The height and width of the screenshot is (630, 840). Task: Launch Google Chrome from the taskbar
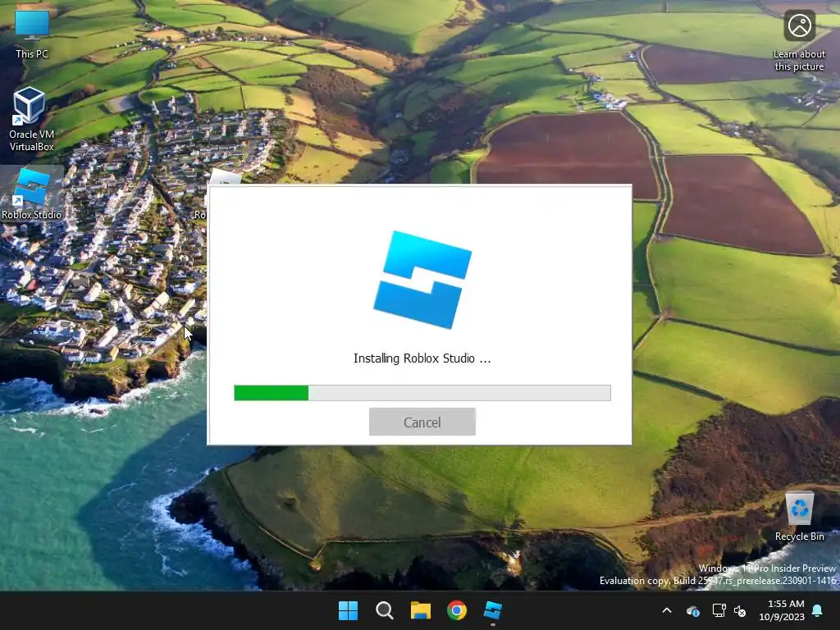(457, 610)
